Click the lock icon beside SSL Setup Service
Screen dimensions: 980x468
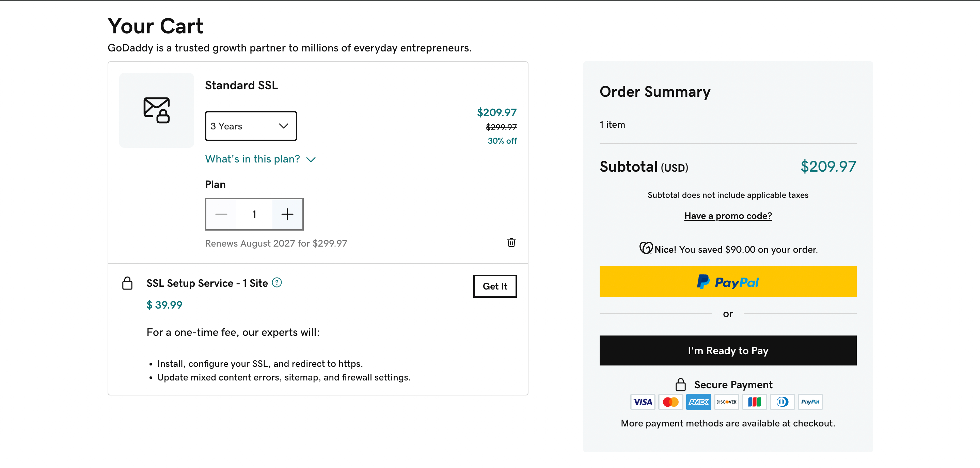pos(127,283)
